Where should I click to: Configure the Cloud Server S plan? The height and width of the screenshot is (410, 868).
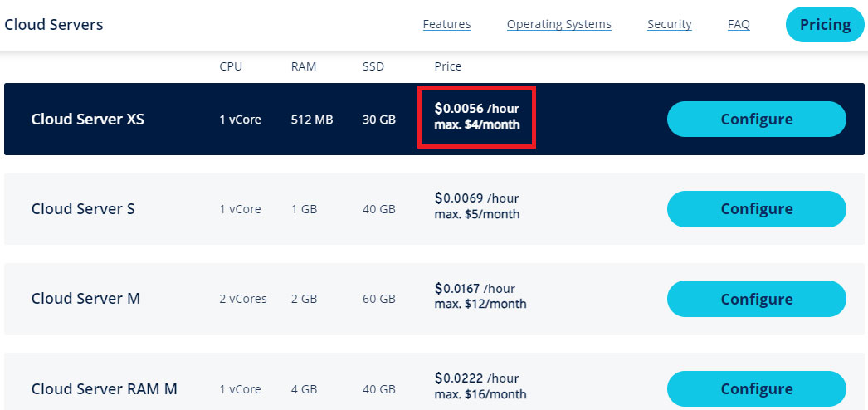757,208
